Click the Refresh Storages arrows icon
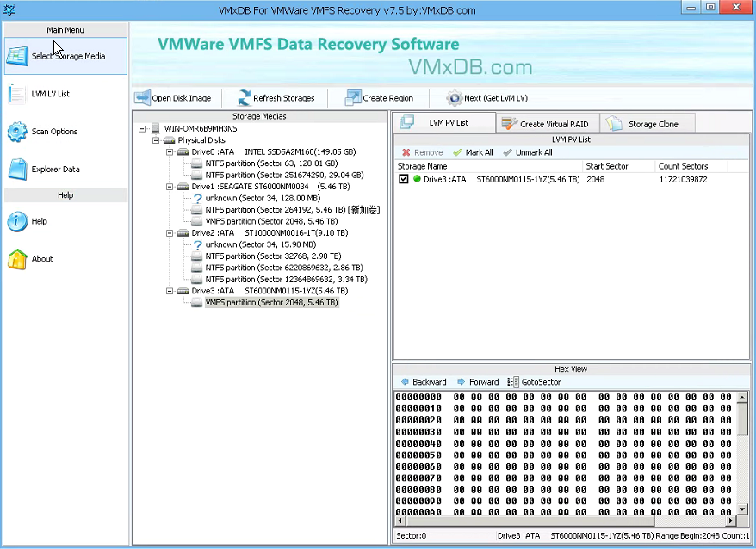Screen dimensions: 756x549 [245, 98]
